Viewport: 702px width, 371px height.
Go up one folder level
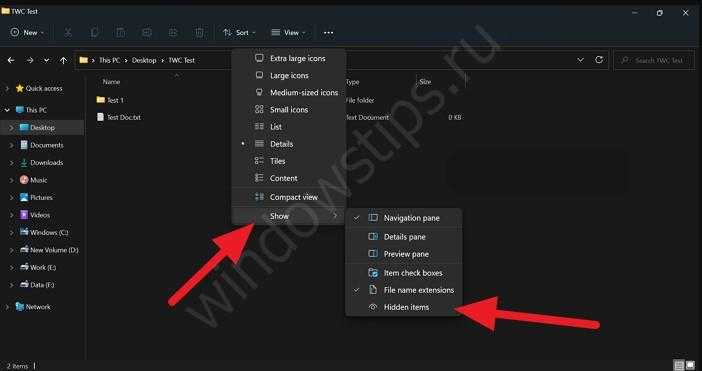pos(64,60)
